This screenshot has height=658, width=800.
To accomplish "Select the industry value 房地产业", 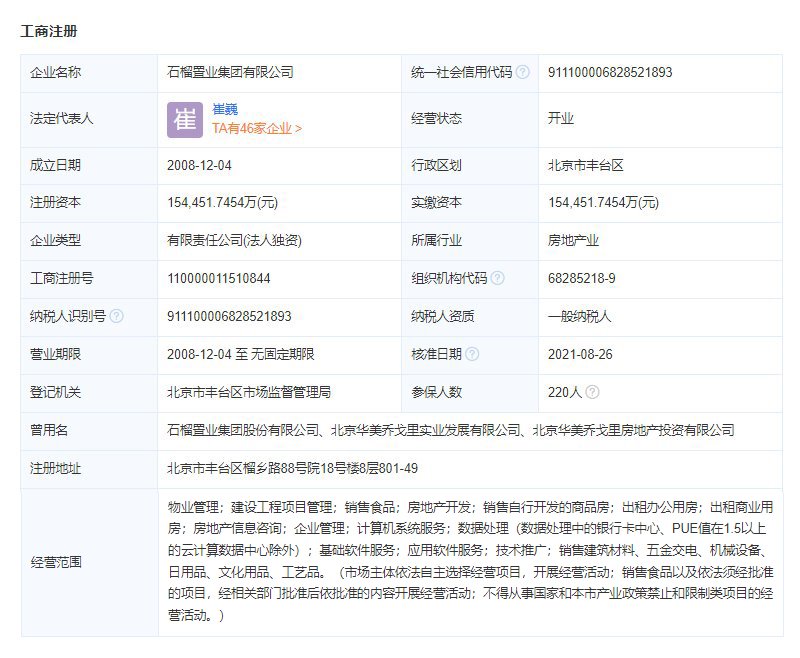I will pyautogui.click(x=573, y=240).
